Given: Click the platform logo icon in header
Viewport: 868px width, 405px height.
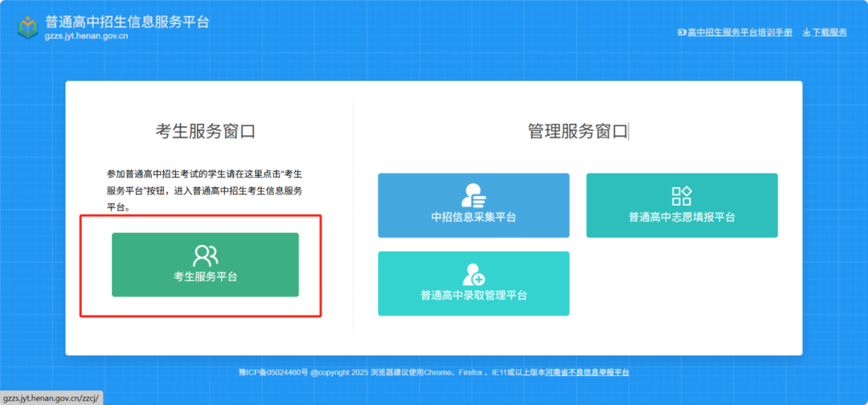Looking at the screenshot, I should [28, 27].
